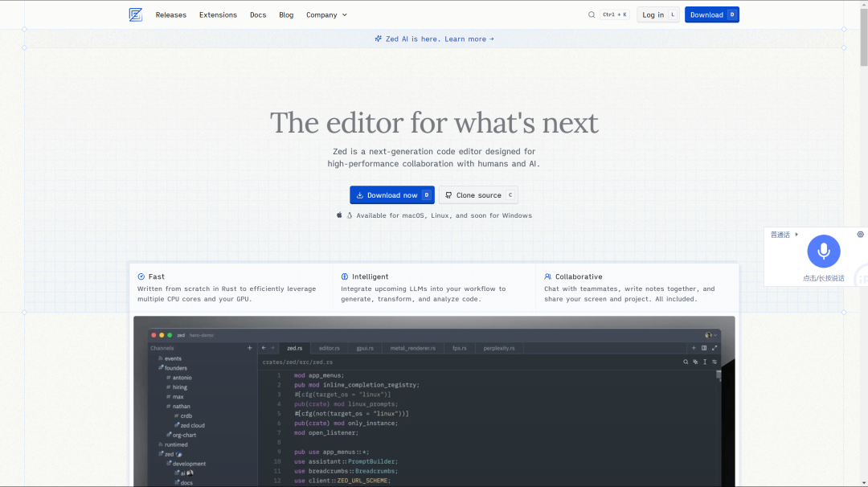Click the text cursor selections icon in editor
Image resolution: width=868 pixels, height=487 pixels.
(x=705, y=362)
